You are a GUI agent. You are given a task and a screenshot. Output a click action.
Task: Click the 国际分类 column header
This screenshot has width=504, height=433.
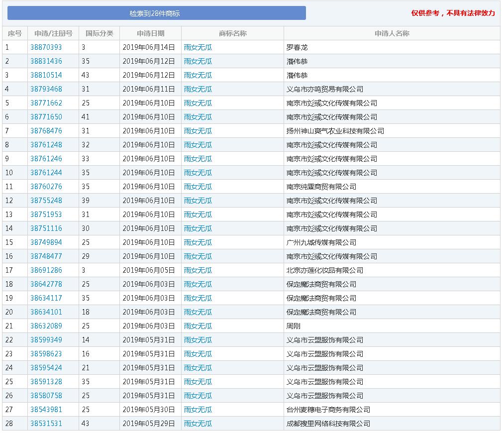pyautogui.click(x=99, y=33)
